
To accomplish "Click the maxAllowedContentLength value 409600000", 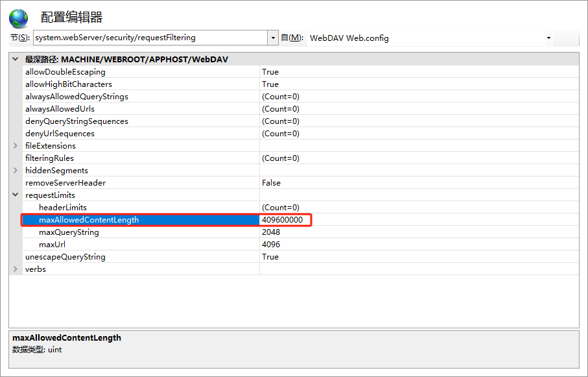I will [282, 220].
